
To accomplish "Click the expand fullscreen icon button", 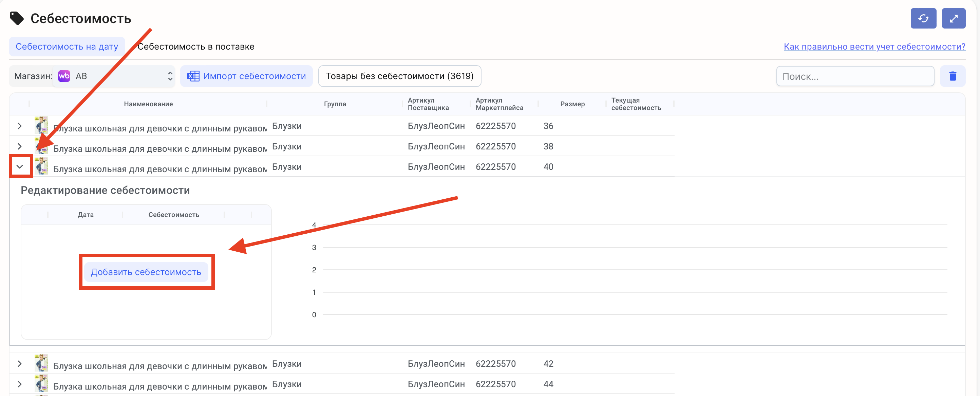I will (x=953, y=18).
